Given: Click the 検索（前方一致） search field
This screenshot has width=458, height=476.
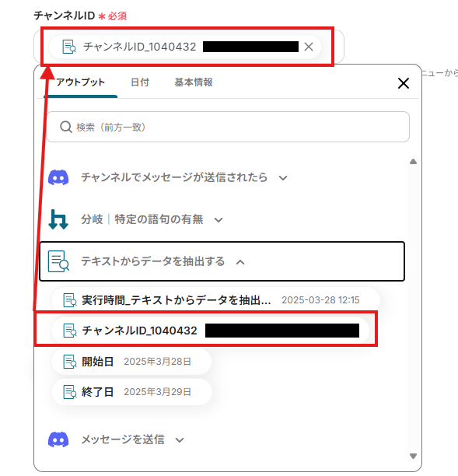Looking at the screenshot, I should click(228, 127).
